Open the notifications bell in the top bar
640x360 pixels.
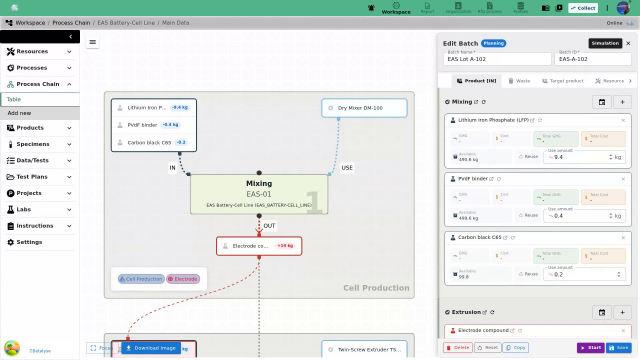371,8
